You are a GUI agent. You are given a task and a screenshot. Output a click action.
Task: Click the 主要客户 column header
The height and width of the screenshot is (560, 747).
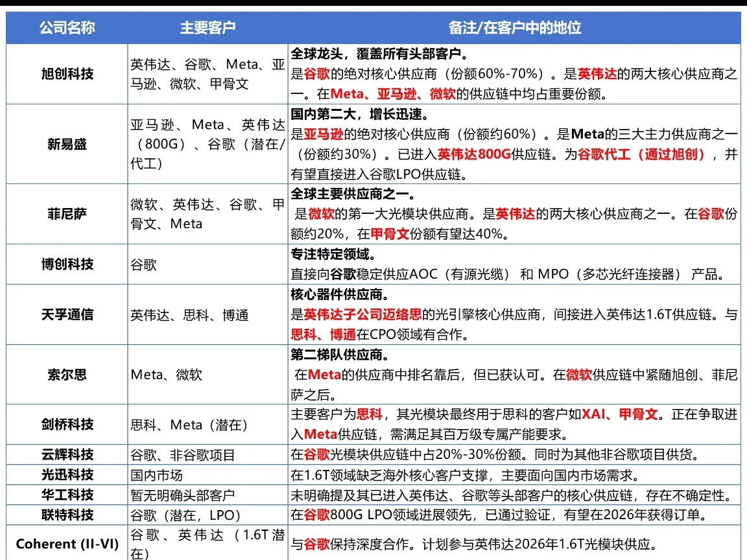[x=207, y=28]
